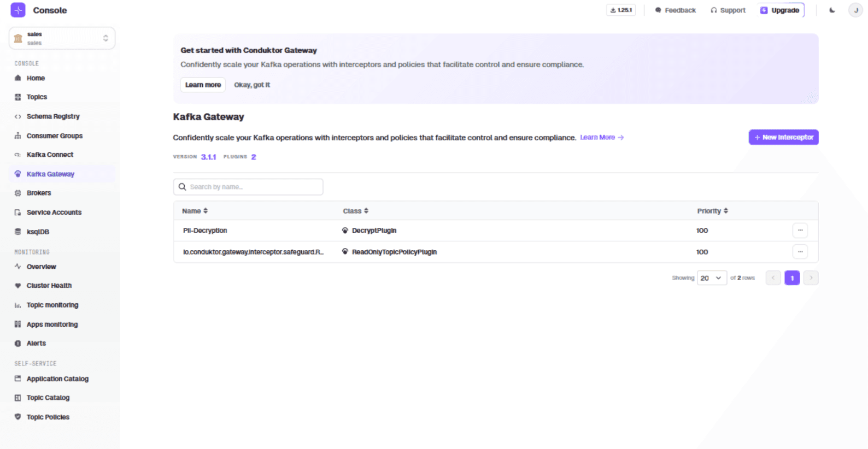The height and width of the screenshot is (449, 868).
Task: Open the sales cluster switcher dropdown
Action: [62, 38]
